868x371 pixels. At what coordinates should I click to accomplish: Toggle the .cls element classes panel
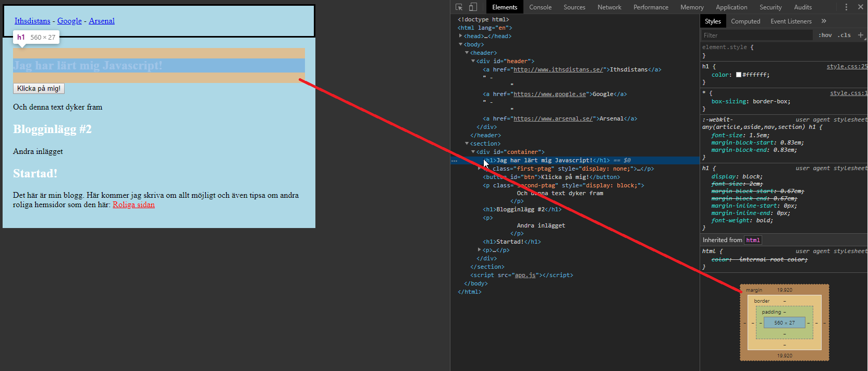844,35
